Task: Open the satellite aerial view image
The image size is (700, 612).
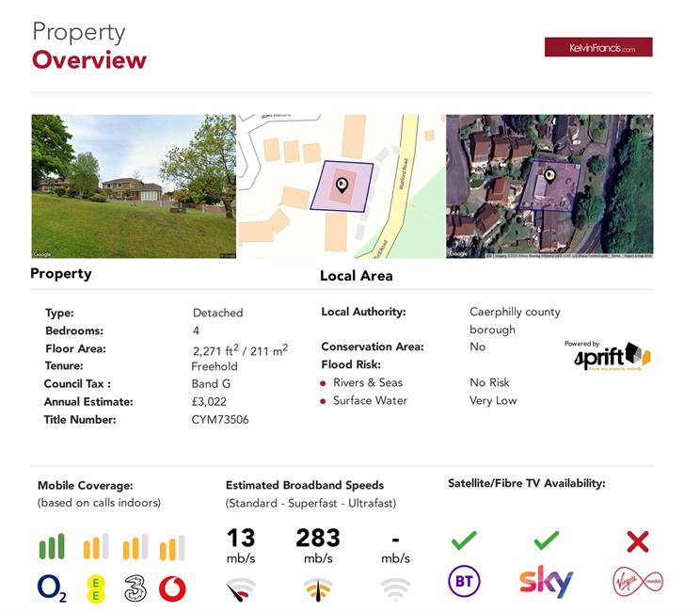Action: point(549,186)
